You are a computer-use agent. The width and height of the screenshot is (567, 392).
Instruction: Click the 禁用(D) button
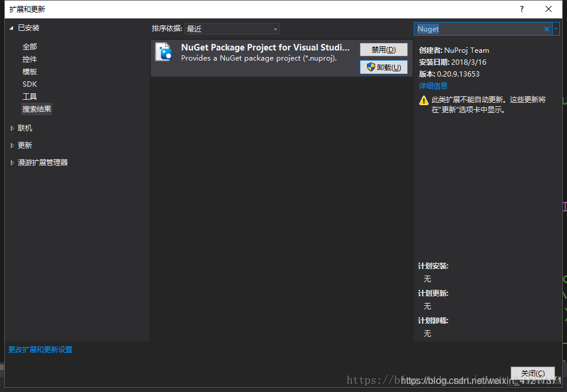[x=384, y=49]
